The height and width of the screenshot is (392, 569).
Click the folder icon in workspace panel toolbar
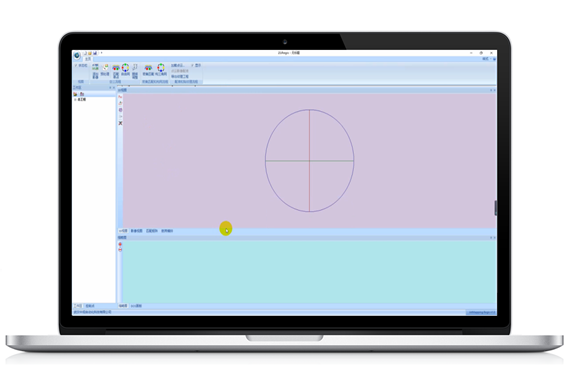pos(75,94)
